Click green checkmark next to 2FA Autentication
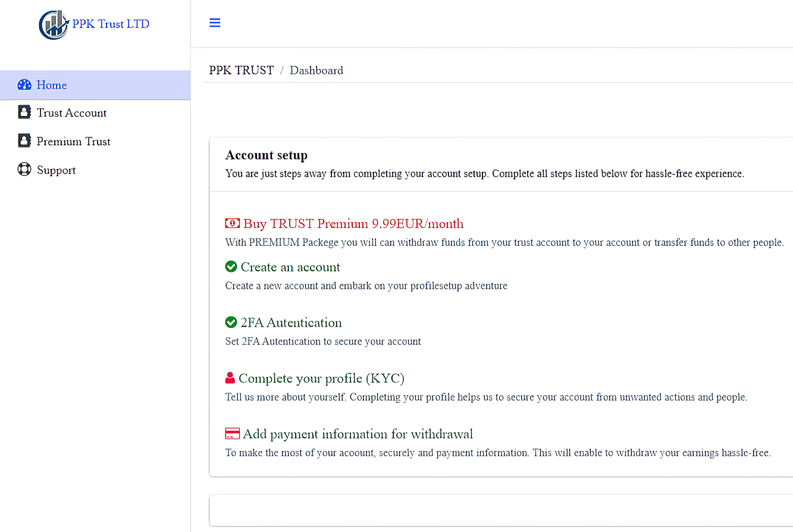 point(231,323)
